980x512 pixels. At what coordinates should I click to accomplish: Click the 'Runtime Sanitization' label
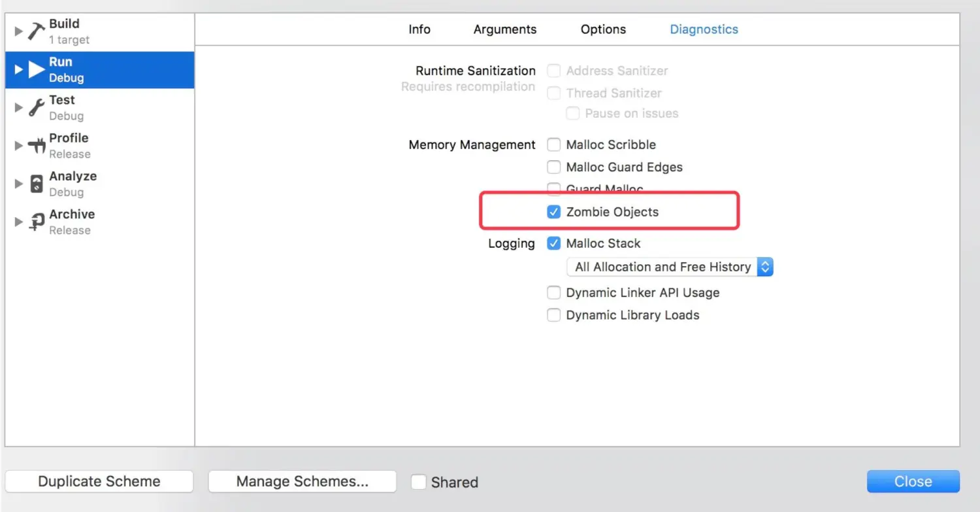(476, 71)
